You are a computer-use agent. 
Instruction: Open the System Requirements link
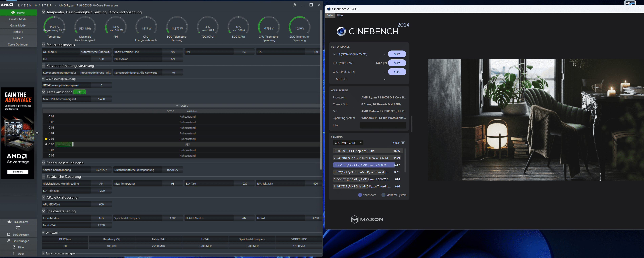[x=353, y=54]
